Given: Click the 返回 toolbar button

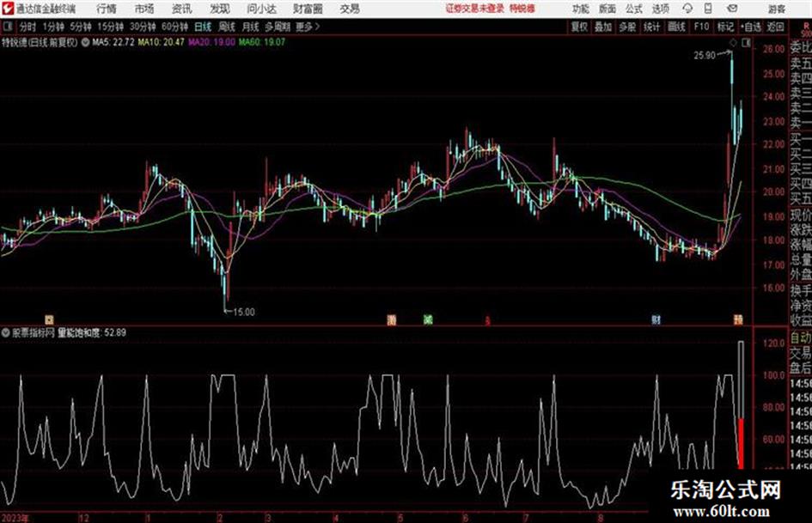Looking at the screenshot, I should (x=775, y=27).
